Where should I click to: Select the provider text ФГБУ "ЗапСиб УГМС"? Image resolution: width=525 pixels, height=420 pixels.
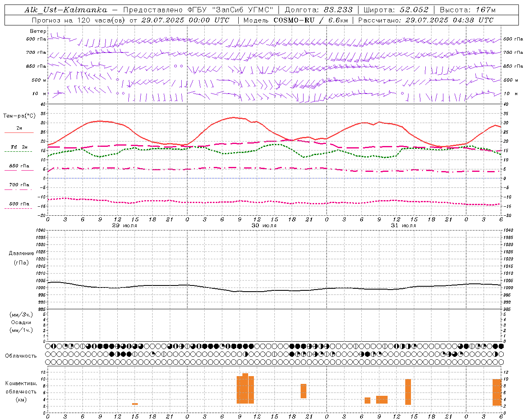[230, 10]
